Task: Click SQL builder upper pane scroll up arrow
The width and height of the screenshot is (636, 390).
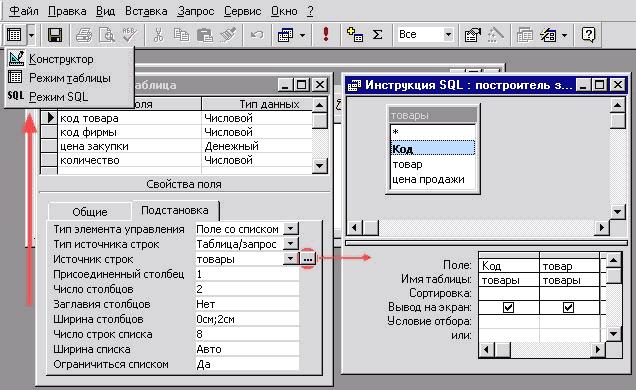Action: tap(617, 106)
